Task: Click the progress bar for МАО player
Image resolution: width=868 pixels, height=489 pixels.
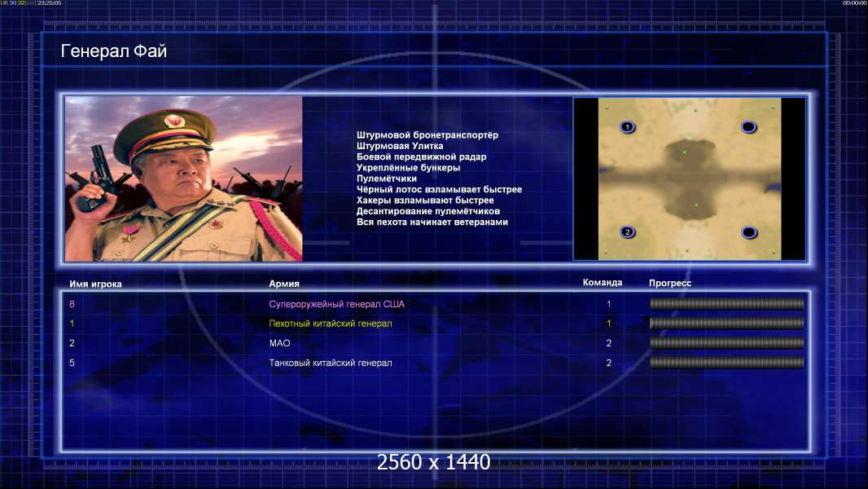Action: [726, 343]
